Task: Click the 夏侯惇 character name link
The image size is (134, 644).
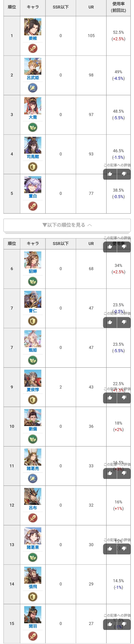Action: [x=33, y=389]
